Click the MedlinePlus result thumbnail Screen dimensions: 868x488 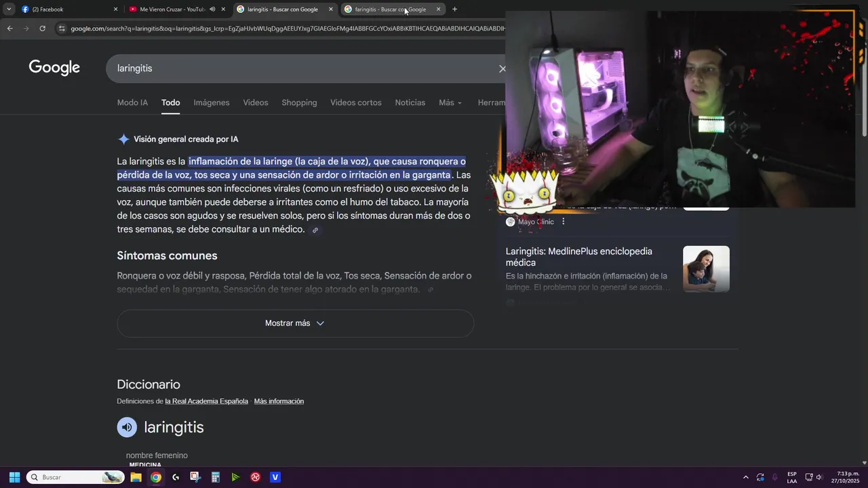pyautogui.click(x=706, y=269)
